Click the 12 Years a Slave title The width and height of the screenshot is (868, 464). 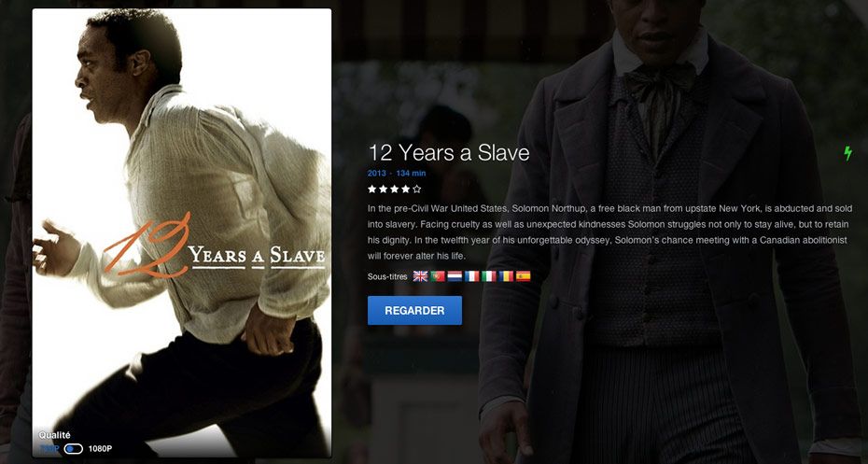[449, 153]
